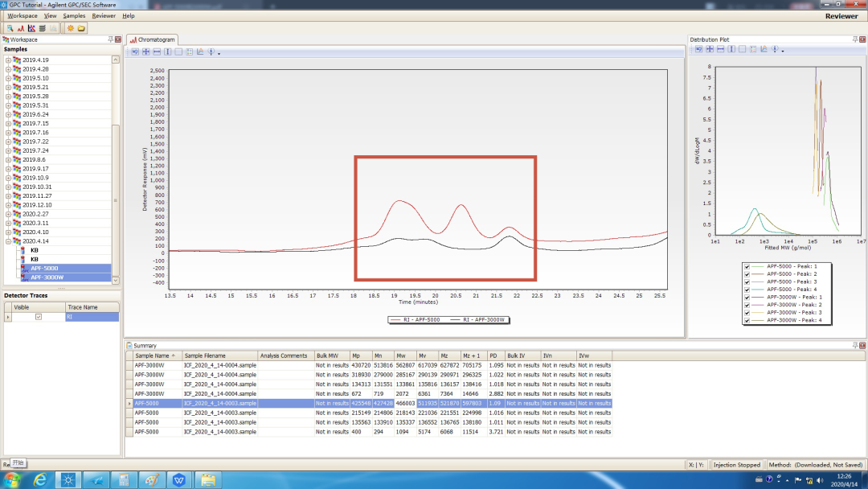Screen dimensions: 868x489
Task: Toggle the Visible checkbox for RI trace
Action: (x=38, y=318)
